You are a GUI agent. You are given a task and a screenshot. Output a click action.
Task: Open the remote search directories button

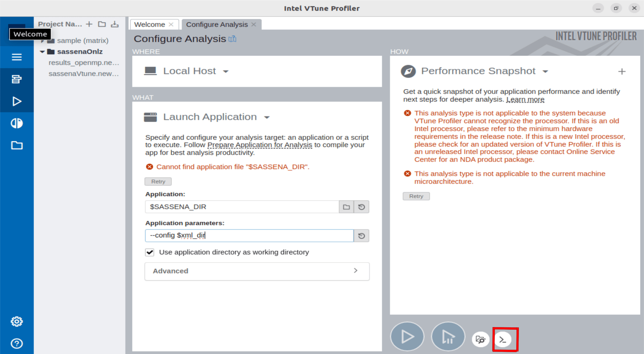(481, 339)
